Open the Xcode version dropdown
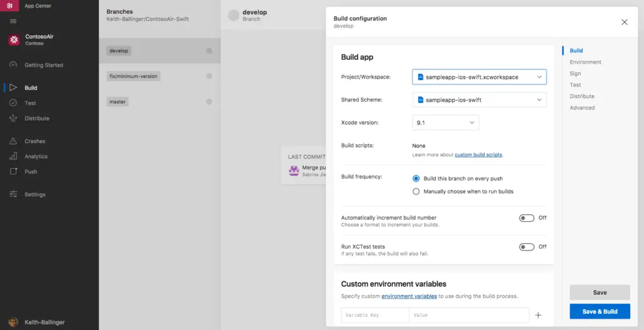The width and height of the screenshot is (644, 330). coord(445,122)
